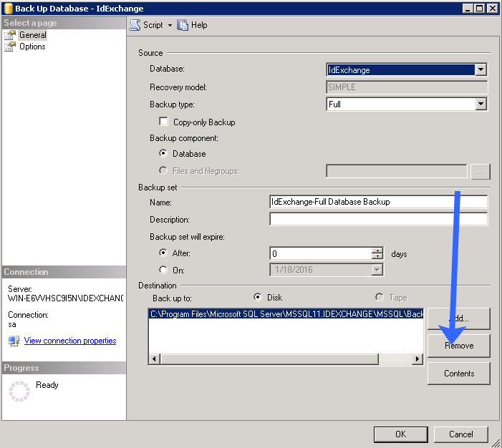Viewport: 502px width, 448px height.
Task: Maximize the Back Up Database window
Action: 480,9
